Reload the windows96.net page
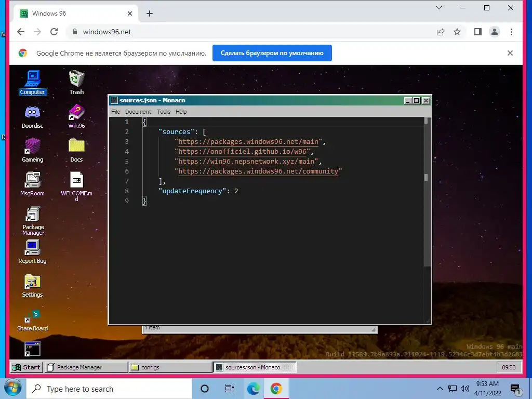532x399 pixels. click(x=54, y=32)
